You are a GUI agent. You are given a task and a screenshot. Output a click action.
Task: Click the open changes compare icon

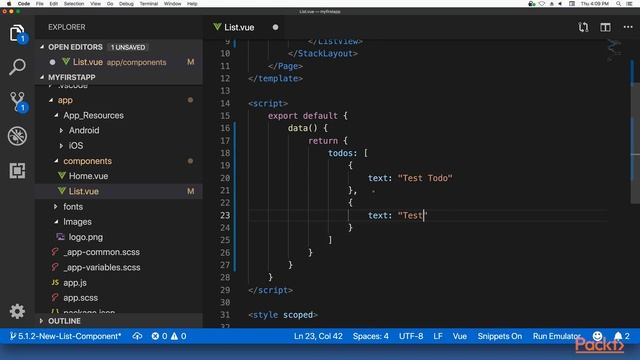(x=583, y=27)
